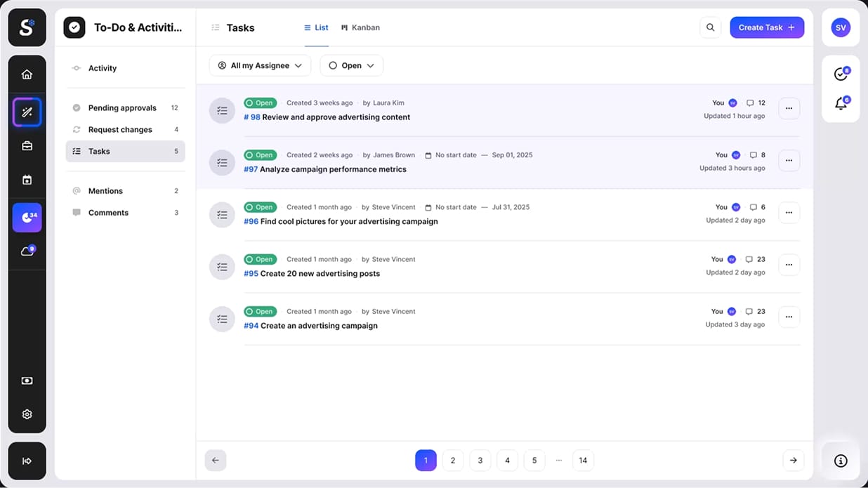Open options menu for task #98
The height and width of the screenshot is (488, 868).
click(789, 108)
